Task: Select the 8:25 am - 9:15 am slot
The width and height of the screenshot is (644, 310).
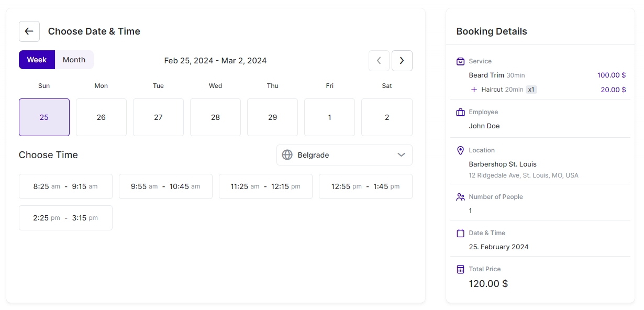Action: click(x=65, y=186)
